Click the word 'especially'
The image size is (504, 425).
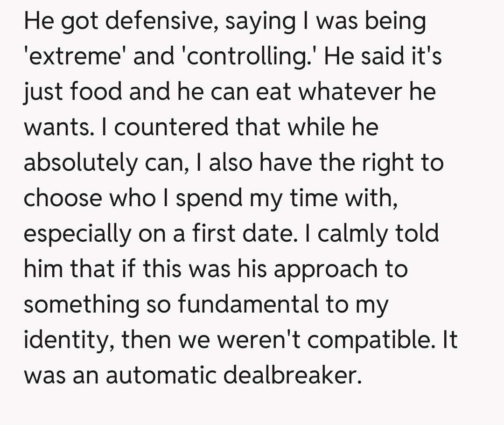pyautogui.click(x=78, y=234)
